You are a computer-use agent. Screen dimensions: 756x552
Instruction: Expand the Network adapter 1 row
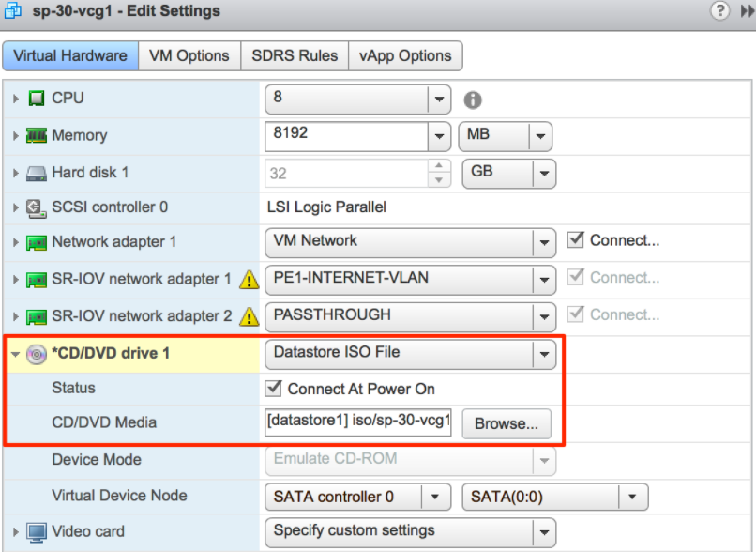point(16,242)
